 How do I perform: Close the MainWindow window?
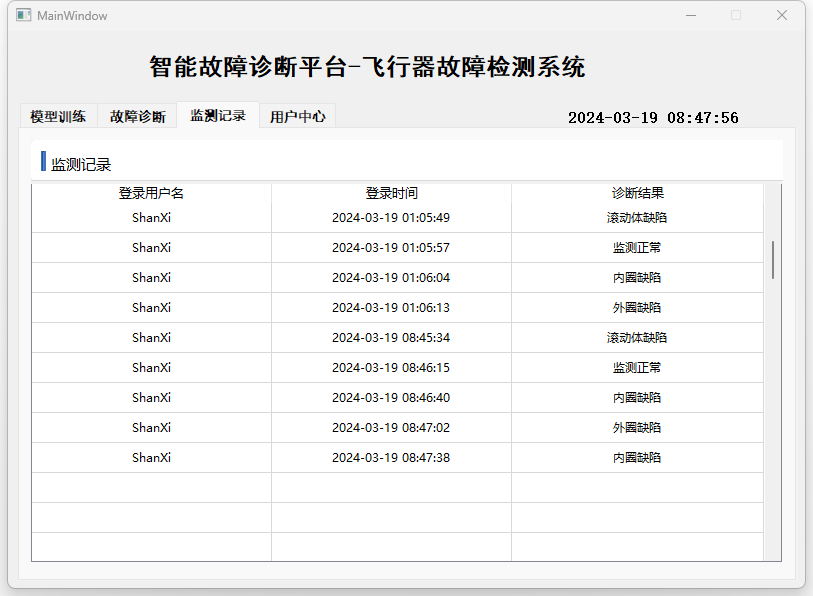782,15
